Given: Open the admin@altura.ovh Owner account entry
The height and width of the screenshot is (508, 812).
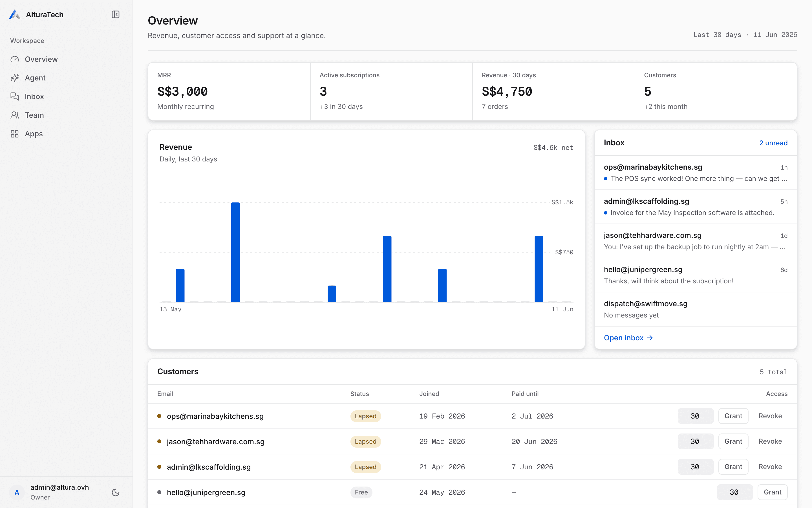Looking at the screenshot, I should (x=59, y=492).
